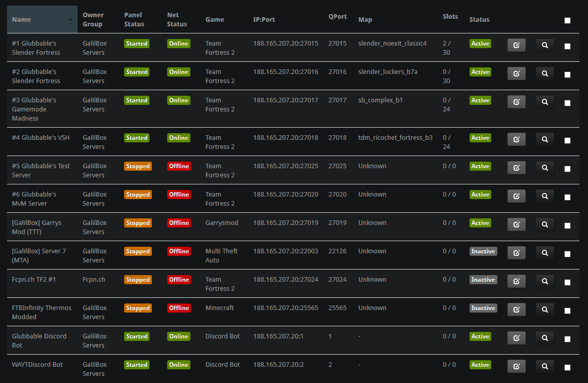Click the "Inactive" badge in Server 7 (MTA) row
Viewport: 588px width, 383px height.
coord(483,251)
